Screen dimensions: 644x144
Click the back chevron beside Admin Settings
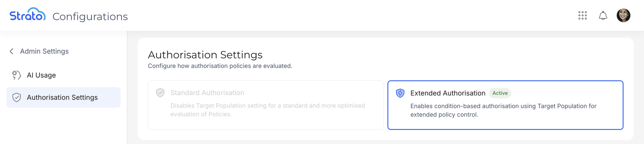coord(12,51)
